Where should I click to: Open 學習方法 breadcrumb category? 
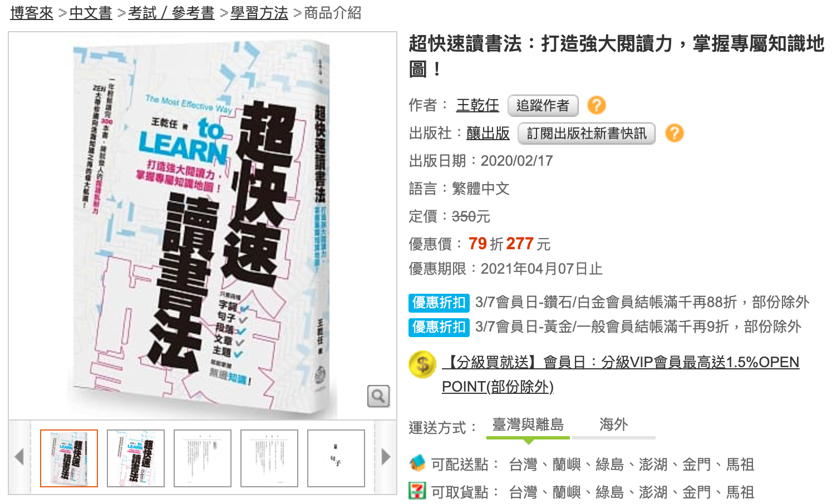[259, 13]
